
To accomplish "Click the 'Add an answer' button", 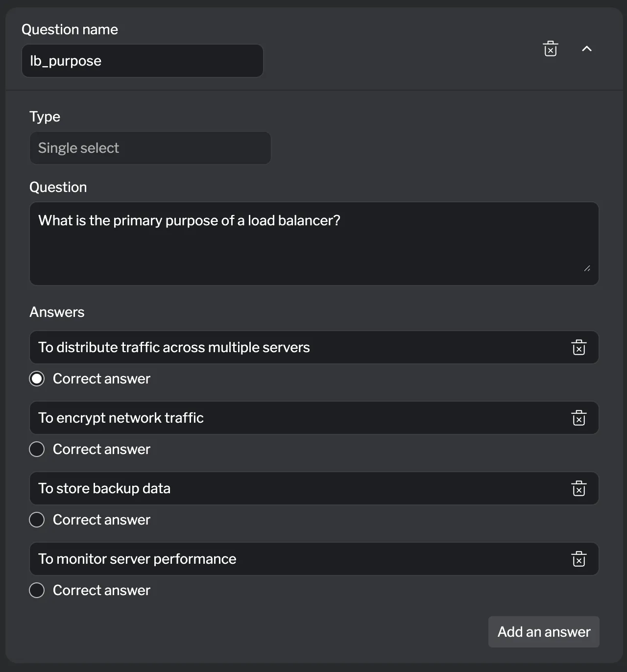I will click(543, 632).
